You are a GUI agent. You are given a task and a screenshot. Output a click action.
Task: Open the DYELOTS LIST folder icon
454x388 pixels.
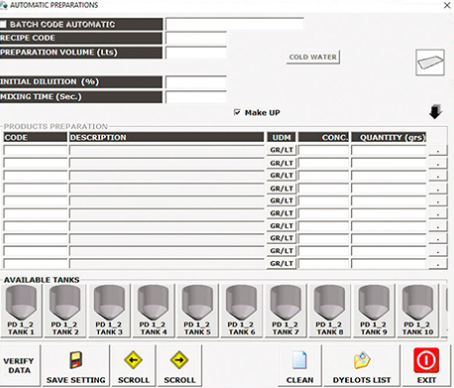[x=362, y=360]
